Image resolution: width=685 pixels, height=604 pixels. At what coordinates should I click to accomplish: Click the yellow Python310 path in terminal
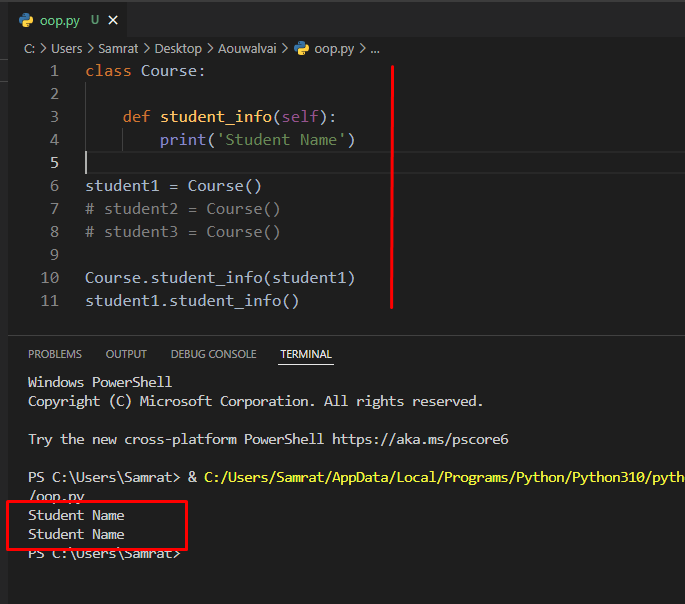click(x=444, y=477)
